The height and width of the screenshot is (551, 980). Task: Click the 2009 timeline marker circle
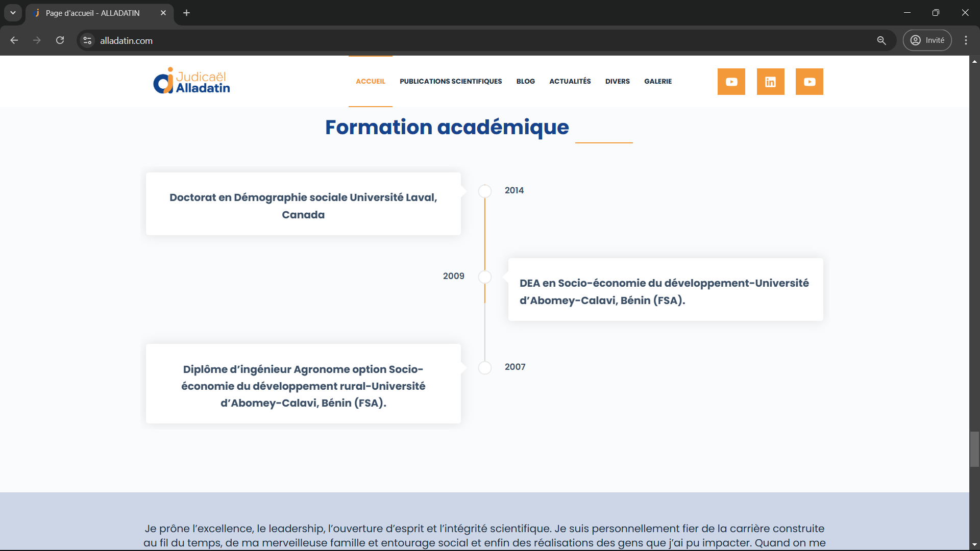(484, 277)
